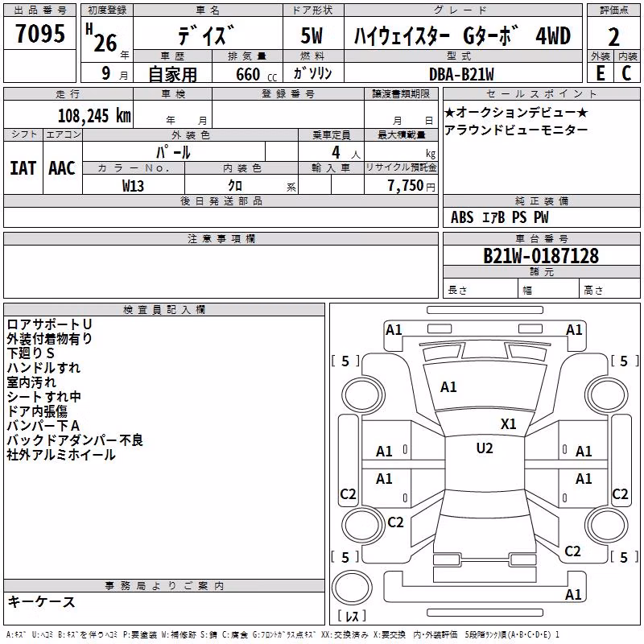
Task: Select the color number W13
Action: click(133, 186)
